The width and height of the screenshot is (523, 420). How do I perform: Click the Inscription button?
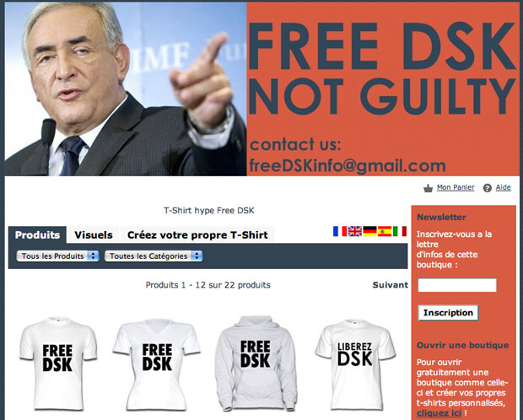tap(448, 313)
